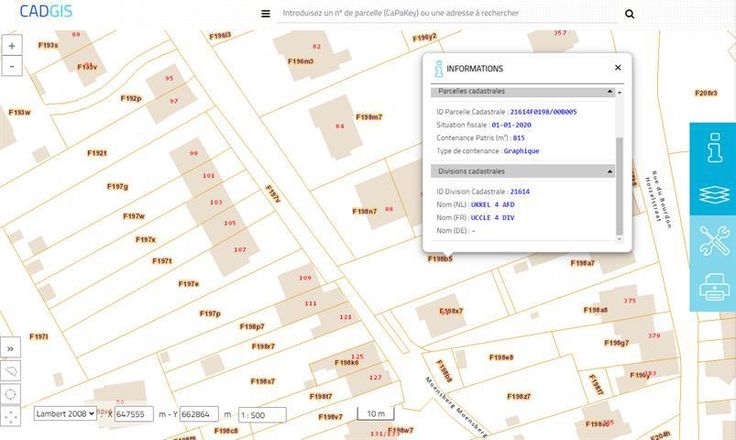Collapse the Divisions cadastrales section

pyautogui.click(x=609, y=171)
